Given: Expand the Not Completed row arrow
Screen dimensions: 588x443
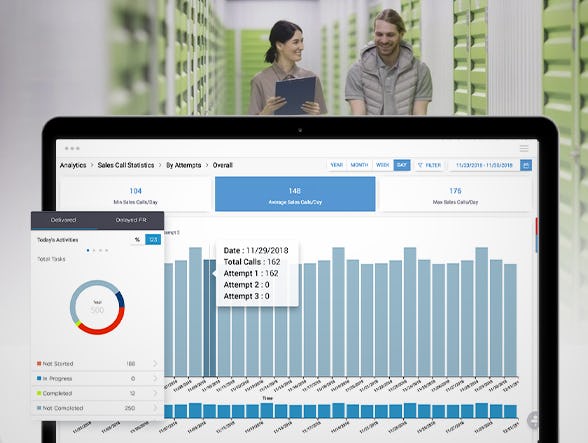Looking at the screenshot, I should point(155,408).
